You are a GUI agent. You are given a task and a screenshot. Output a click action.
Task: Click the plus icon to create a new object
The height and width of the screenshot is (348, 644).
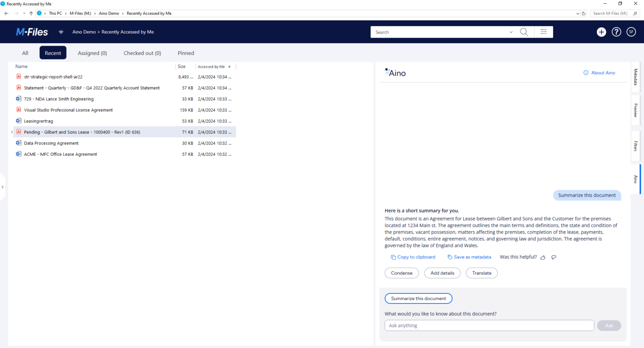pyautogui.click(x=601, y=31)
